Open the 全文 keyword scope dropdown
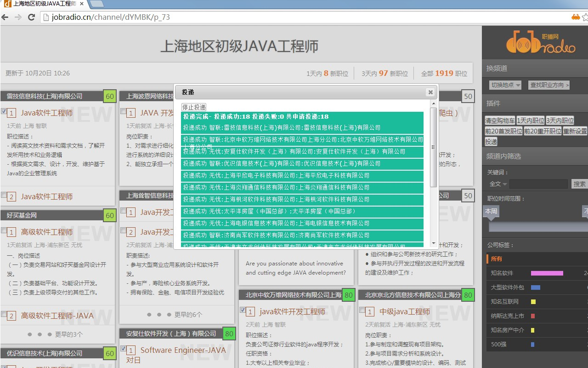This screenshot has width=588, height=368. point(498,184)
